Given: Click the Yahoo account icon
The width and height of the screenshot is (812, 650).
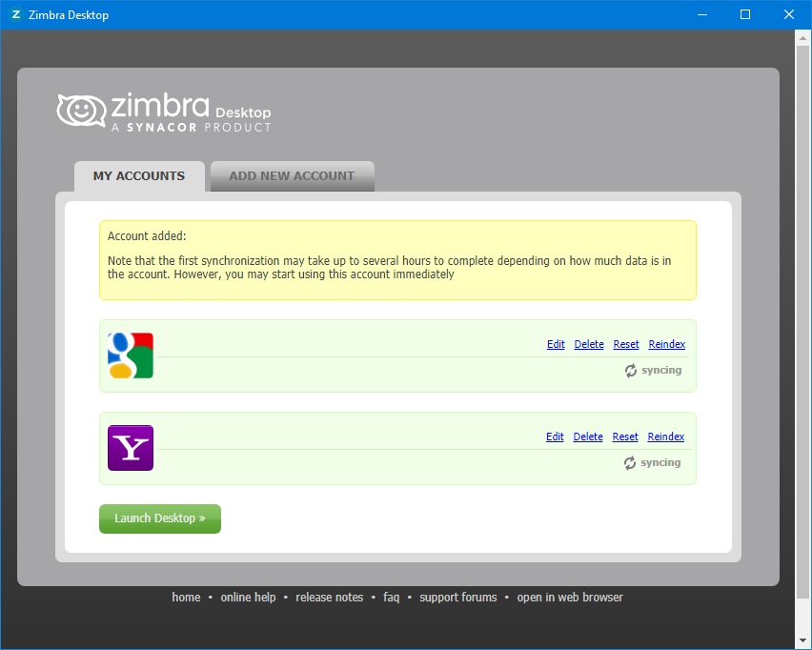Looking at the screenshot, I should pos(131,448).
